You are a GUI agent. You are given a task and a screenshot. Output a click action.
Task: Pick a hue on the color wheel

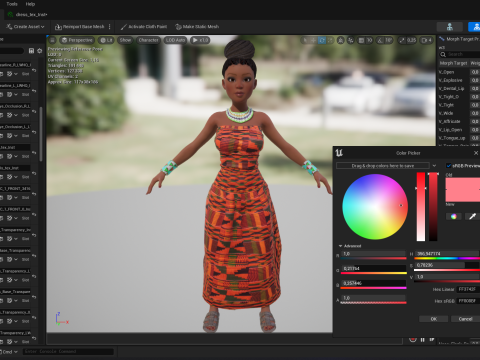tap(375, 207)
